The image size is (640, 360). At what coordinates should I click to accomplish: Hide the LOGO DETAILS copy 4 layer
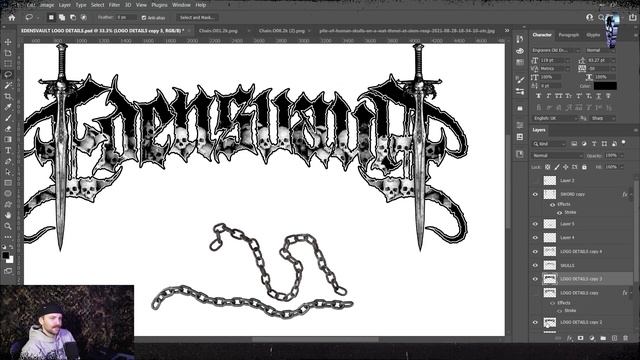[x=535, y=251]
